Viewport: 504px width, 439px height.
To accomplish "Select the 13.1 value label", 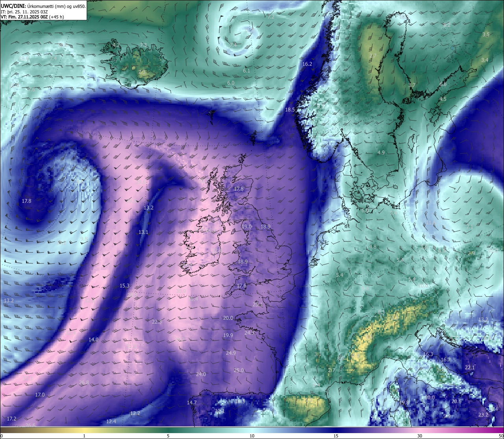I will pos(143,232).
